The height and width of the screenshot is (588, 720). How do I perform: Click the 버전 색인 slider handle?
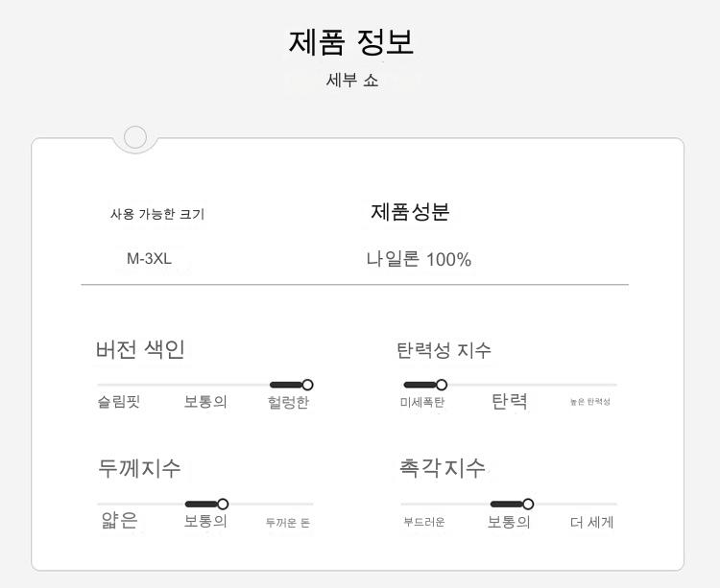click(x=307, y=385)
